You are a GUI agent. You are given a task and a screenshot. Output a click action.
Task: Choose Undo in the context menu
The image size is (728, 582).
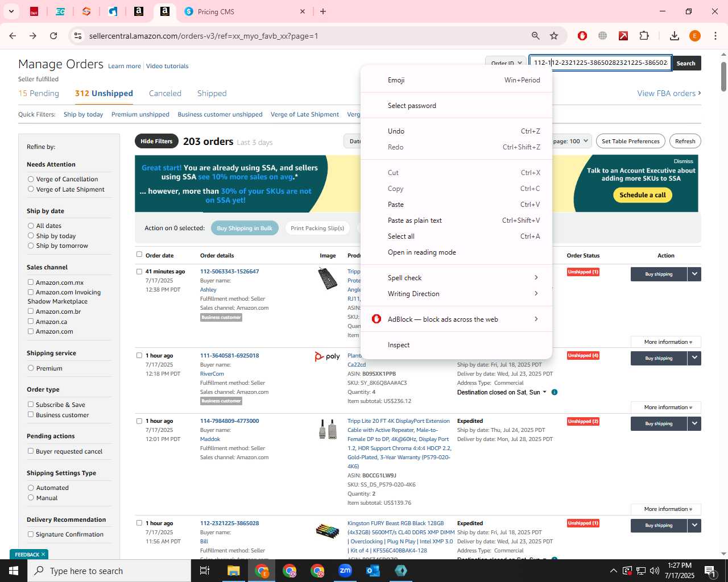[456, 131]
